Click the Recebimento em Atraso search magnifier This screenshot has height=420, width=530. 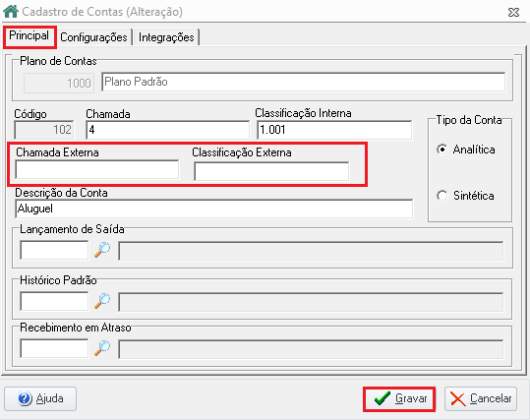click(x=102, y=348)
